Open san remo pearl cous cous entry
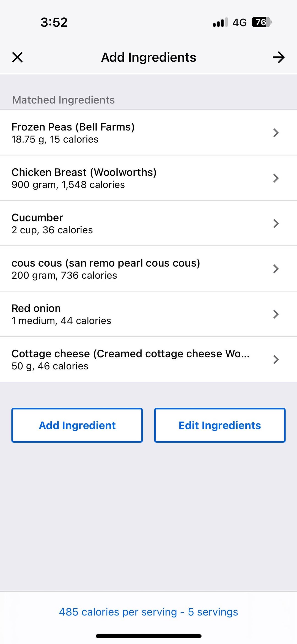 pos(106,263)
